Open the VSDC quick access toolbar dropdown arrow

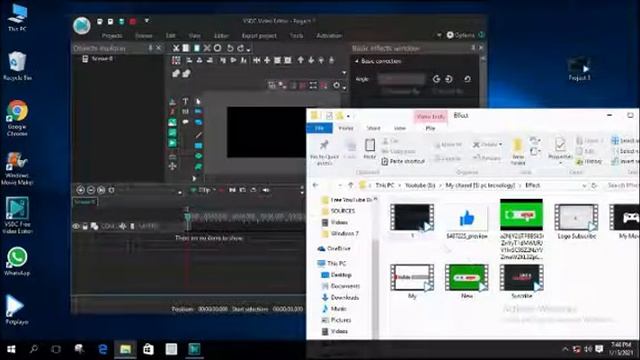147,21
